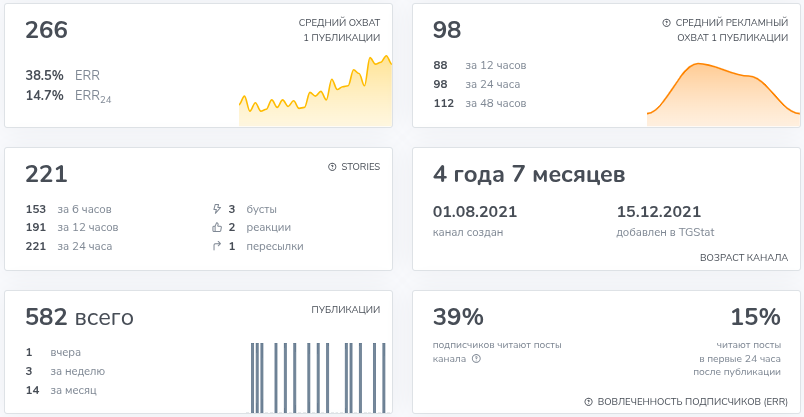
Task: Click the advertising reach orange area chart
Action: coord(722,95)
